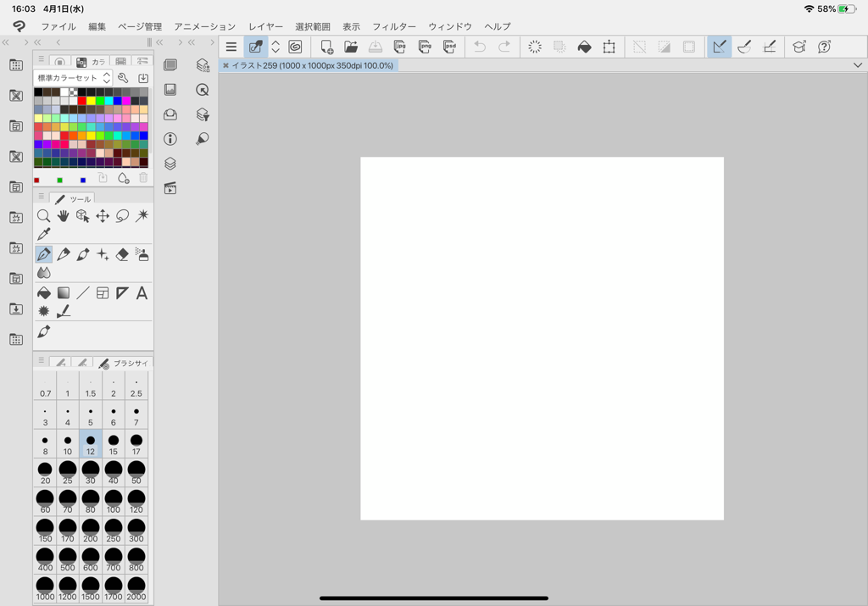Switch to イラスト259 canvas tab
Screen dimensions: 868x606
[313, 65]
